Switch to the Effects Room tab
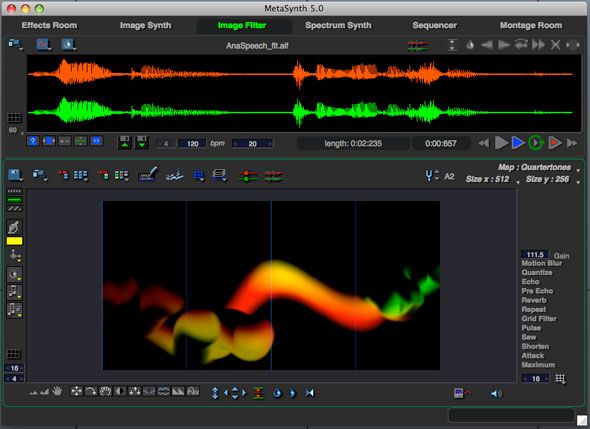 pos(49,25)
